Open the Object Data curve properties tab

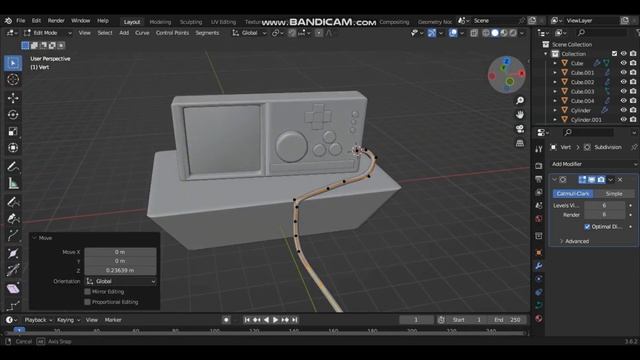pyautogui.click(x=539, y=305)
